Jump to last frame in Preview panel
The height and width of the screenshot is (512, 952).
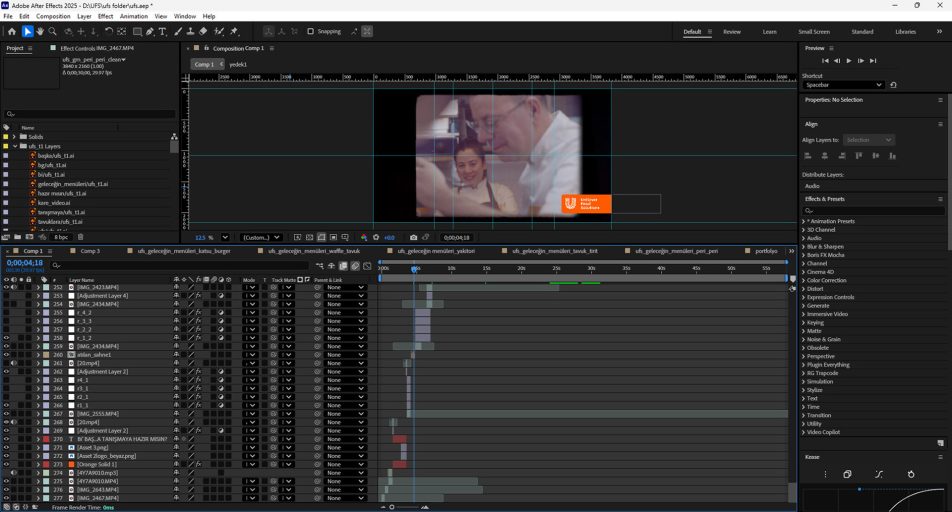pos(873,61)
